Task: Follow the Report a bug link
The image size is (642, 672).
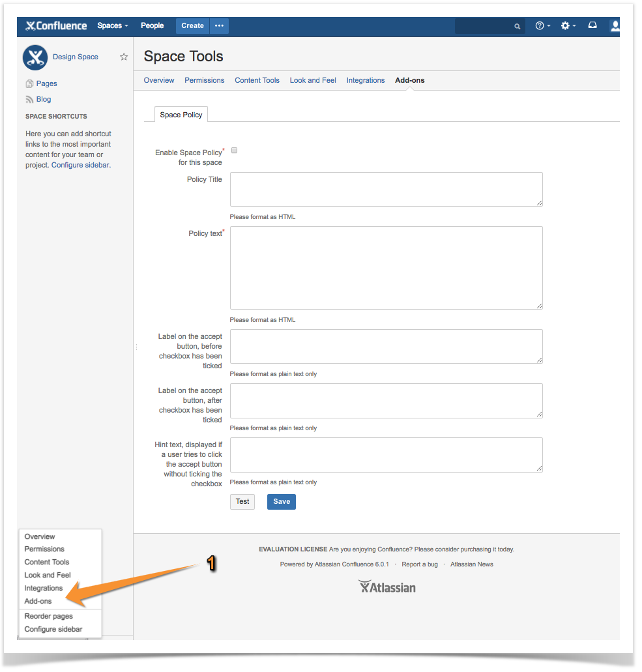Action: pos(419,564)
